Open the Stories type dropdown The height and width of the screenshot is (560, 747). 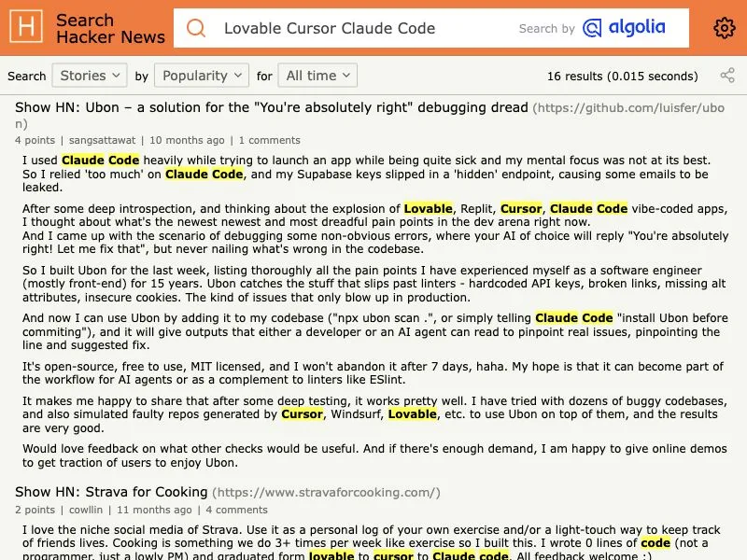tap(90, 76)
